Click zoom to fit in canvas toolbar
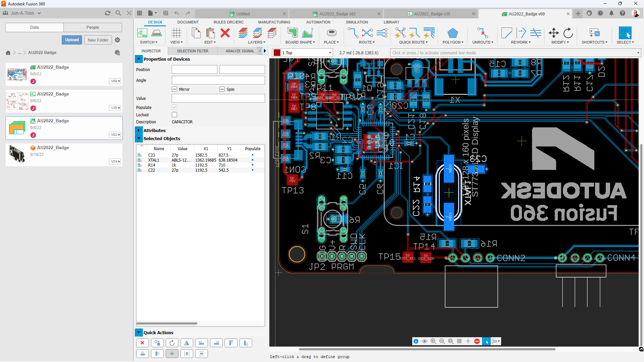The image size is (644, 362). 451,341
